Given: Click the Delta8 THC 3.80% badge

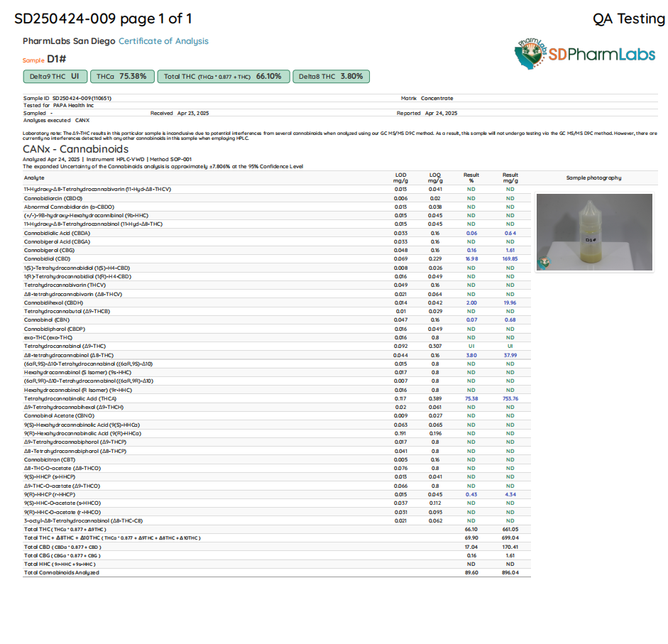Looking at the screenshot, I should coord(331,77).
